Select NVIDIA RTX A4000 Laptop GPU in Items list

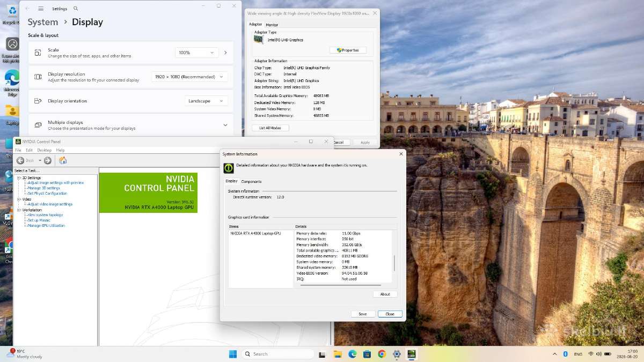pos(255,233)
